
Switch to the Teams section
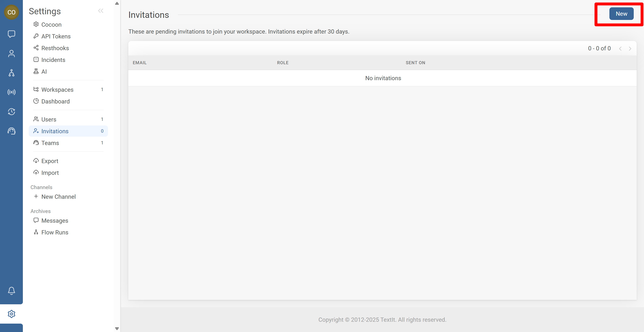[x=50, y=143]
